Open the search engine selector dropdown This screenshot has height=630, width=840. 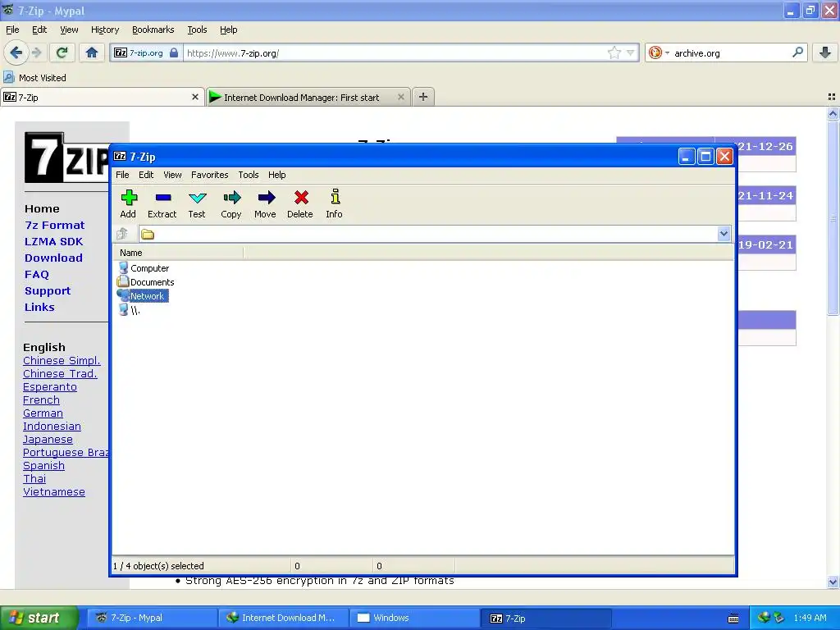click(660, 52)
